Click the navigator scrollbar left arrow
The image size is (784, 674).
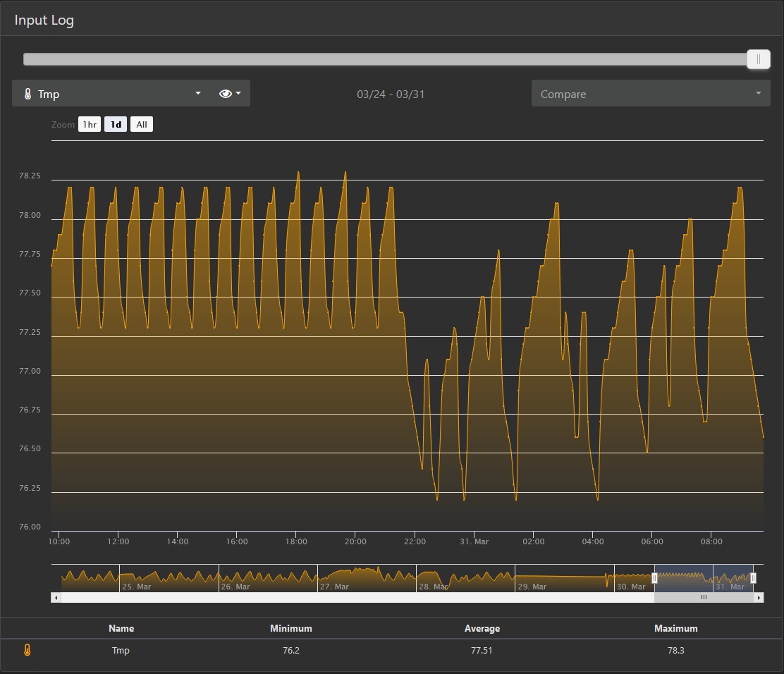(56, 597)
